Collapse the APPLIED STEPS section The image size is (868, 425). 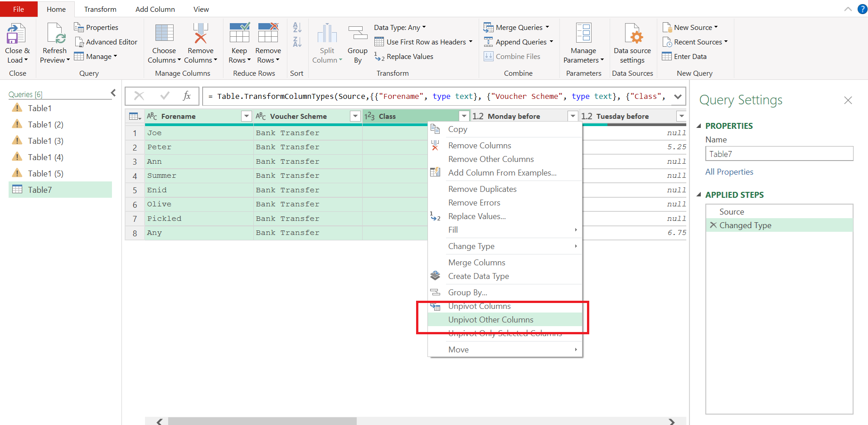pyautogui.click(x=698, y=195)
